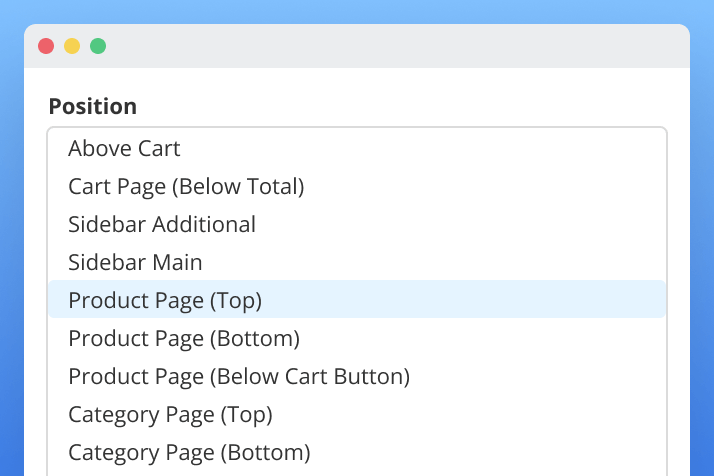Minimize the window using yellow button
Image resolution: width=714 pixels, height=476 pixels.
72,46
